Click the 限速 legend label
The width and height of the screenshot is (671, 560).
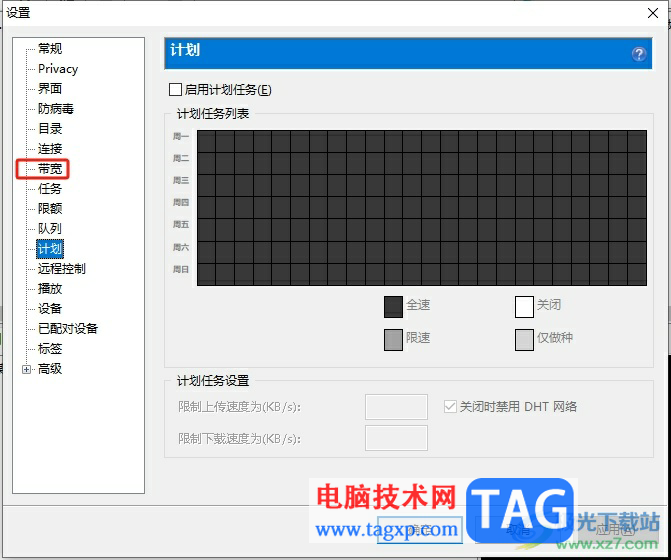point(418,338)
